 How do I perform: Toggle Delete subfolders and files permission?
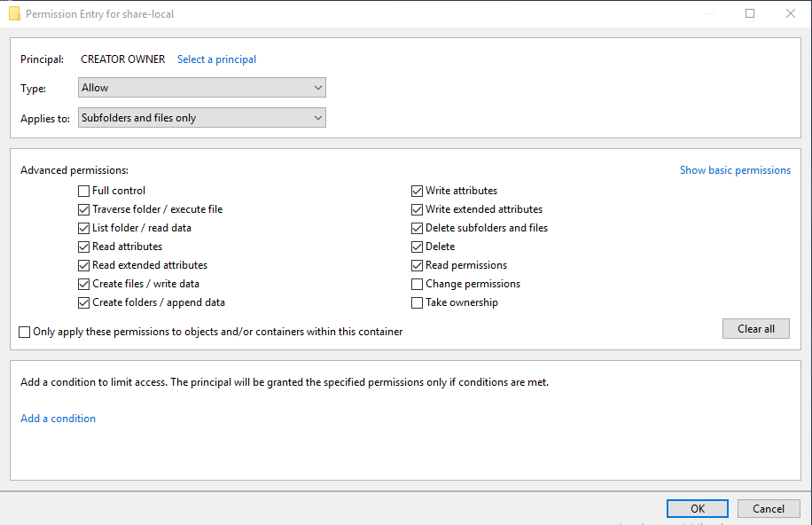click(418, 228)
